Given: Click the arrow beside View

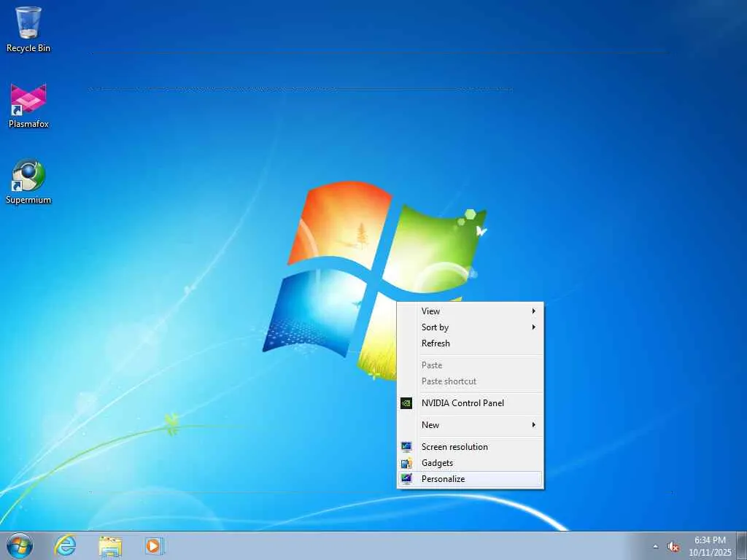Looking at the screenshot, I should (x=533, y=311).
